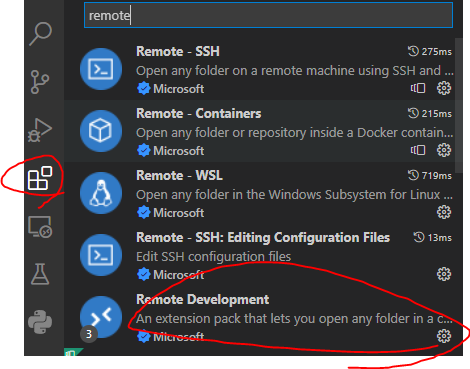Click the 13ms activation time indicator
The image size is (470, 369).
pos(432,238)
